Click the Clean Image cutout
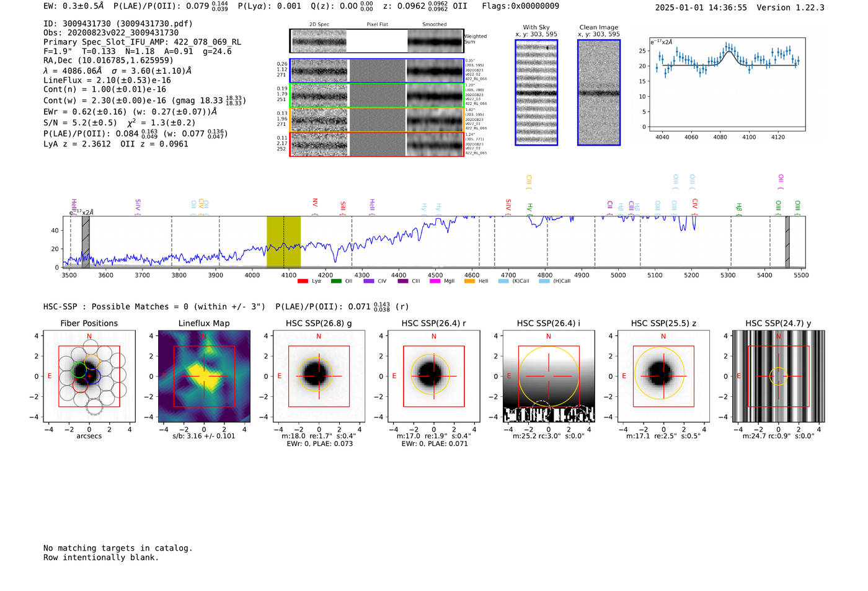 [599, 92]
